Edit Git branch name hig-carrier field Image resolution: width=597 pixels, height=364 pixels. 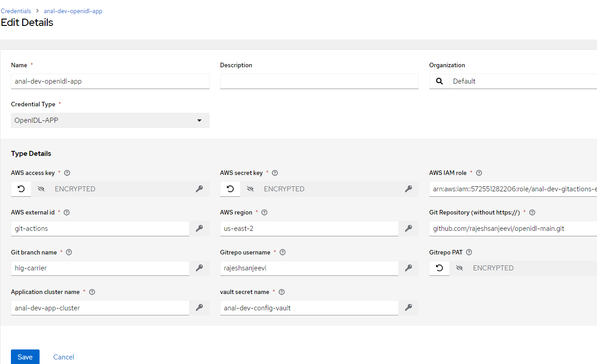100,268
